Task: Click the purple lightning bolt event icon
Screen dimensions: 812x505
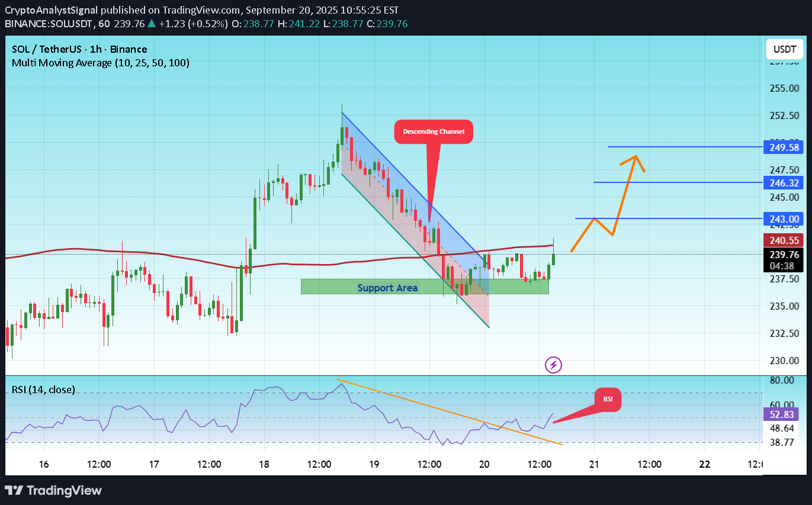Action: [x=553, y=365]
